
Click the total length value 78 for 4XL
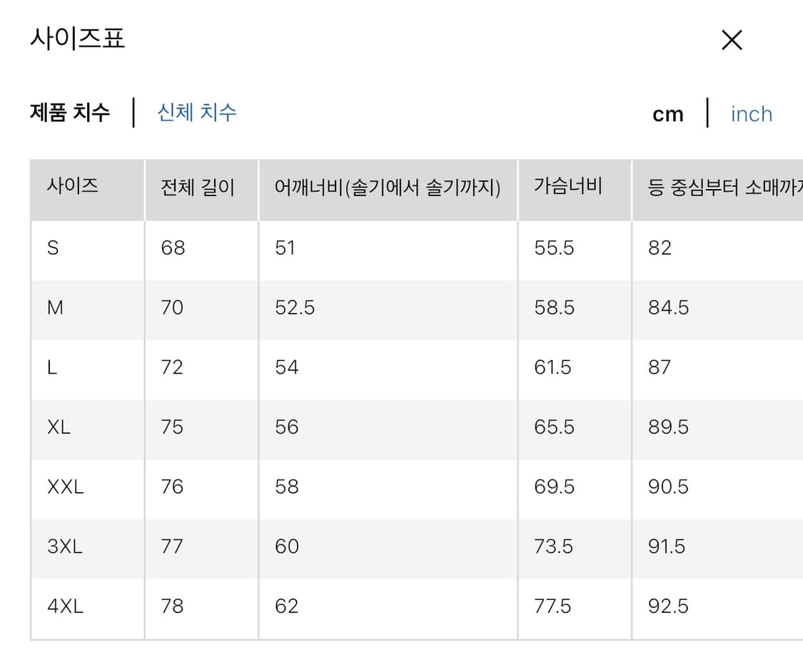[x=171, y=606]
